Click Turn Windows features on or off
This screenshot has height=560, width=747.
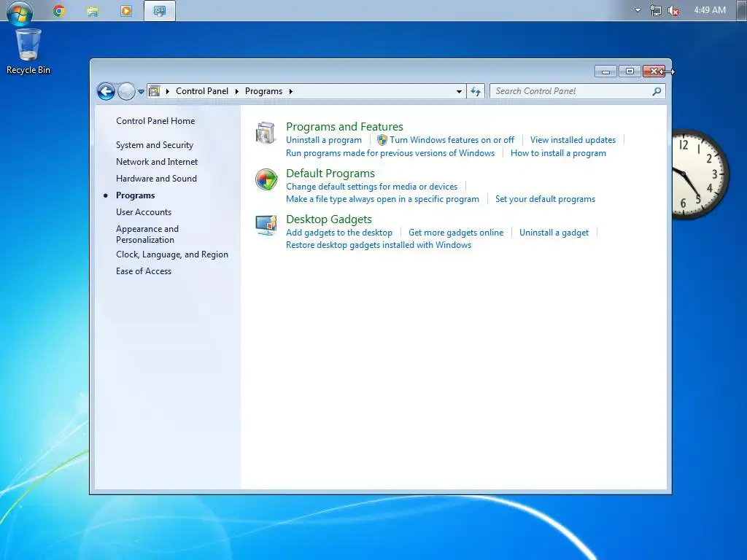pyautogui.click(x=452, y=140)
